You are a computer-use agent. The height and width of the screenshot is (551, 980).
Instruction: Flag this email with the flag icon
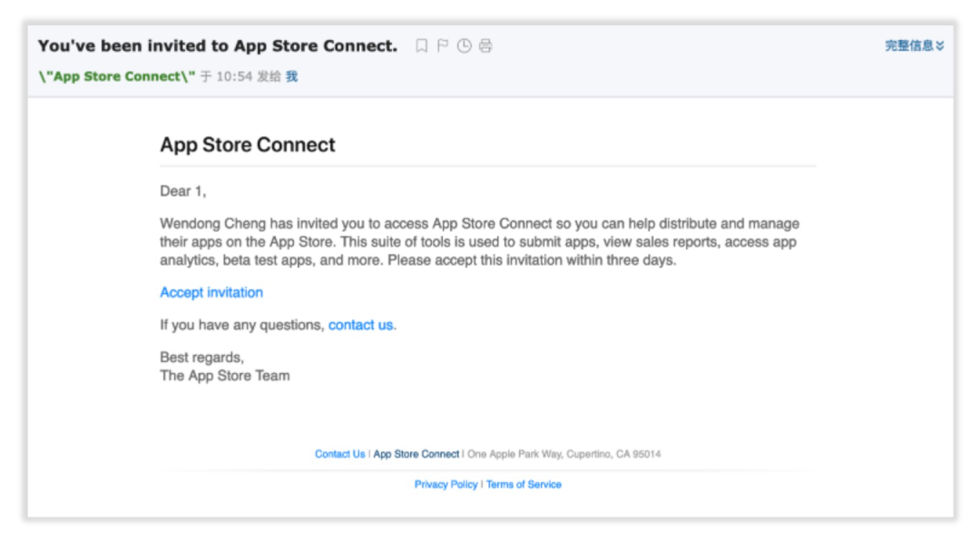coord(443,45)
